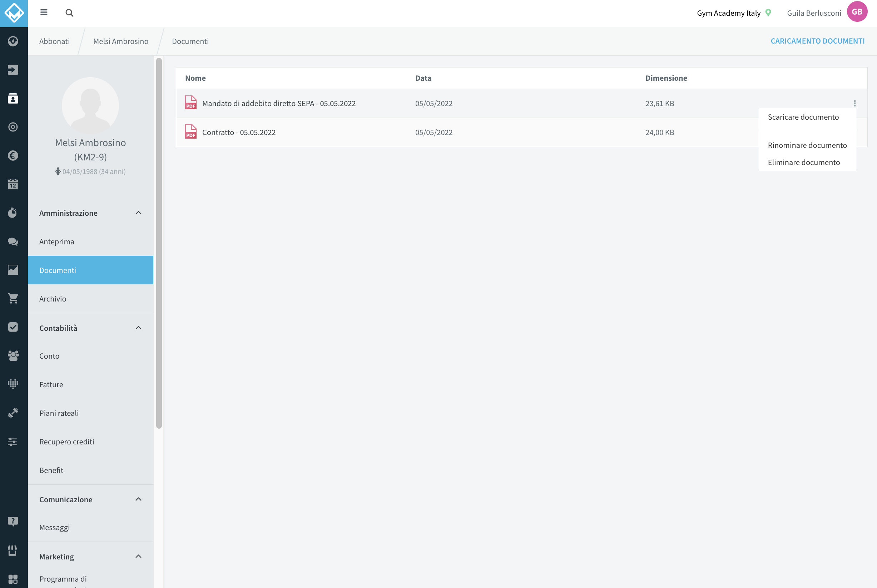The height and width of the screenshot is (588, 877).
Task: Collapse the Marketing section
Action: (x=138, y=557)
